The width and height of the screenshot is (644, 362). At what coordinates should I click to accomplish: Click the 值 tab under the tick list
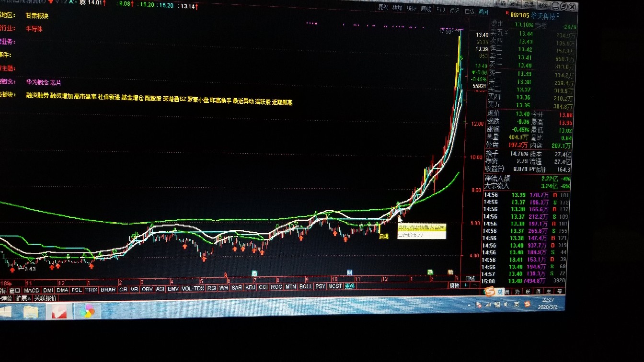[x=537, y=291]
